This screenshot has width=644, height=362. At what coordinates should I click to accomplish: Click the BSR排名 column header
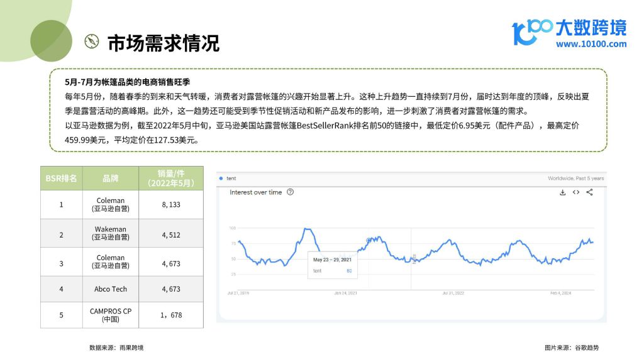click(x=61, y=178)
